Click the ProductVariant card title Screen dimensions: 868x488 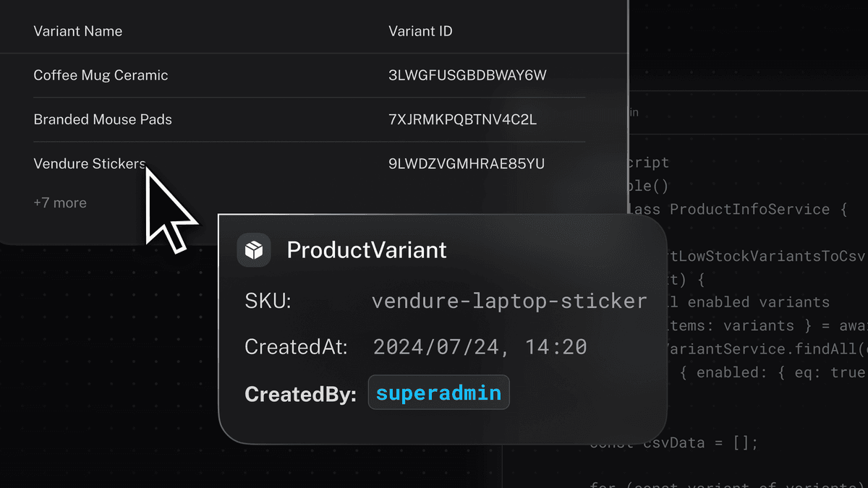367,250
